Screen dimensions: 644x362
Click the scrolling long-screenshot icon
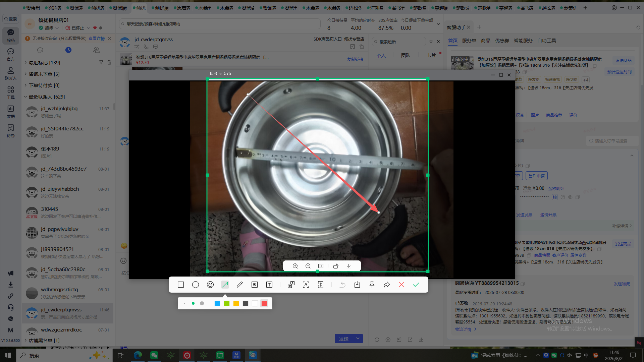coord(321,285)
